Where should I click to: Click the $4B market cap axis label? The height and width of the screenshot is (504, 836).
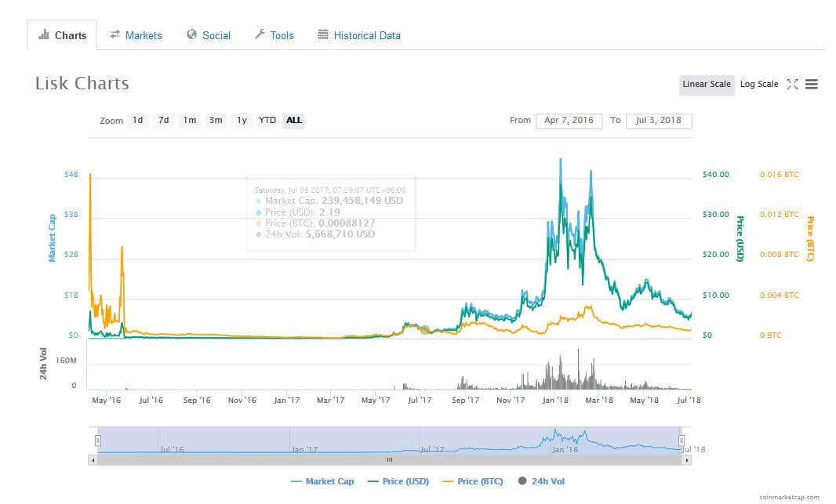pos(71,175)
